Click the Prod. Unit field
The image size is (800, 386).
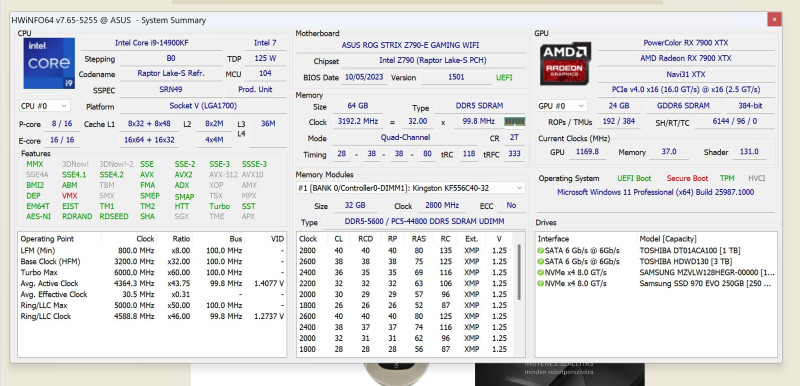[255, 90]
